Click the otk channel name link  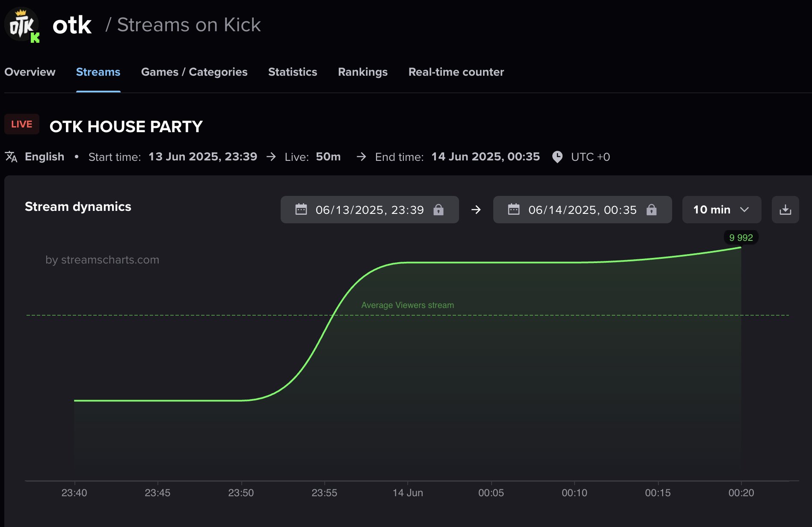click(x=72, y=25)
